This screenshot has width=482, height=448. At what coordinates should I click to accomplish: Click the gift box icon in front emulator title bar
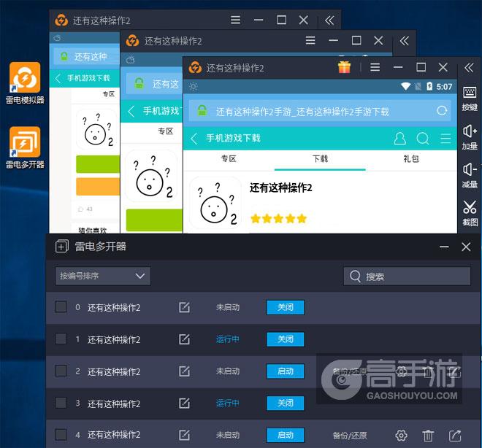(x=344, y=67)
